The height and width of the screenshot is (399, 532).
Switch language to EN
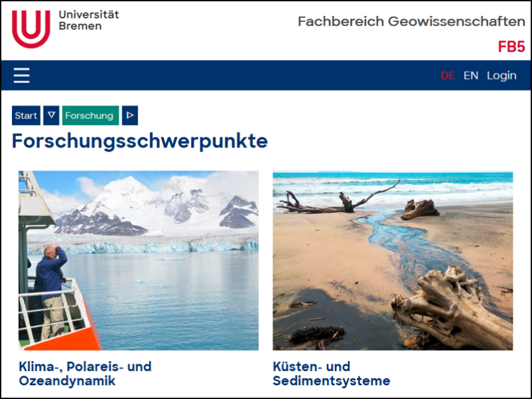[471, 75]
